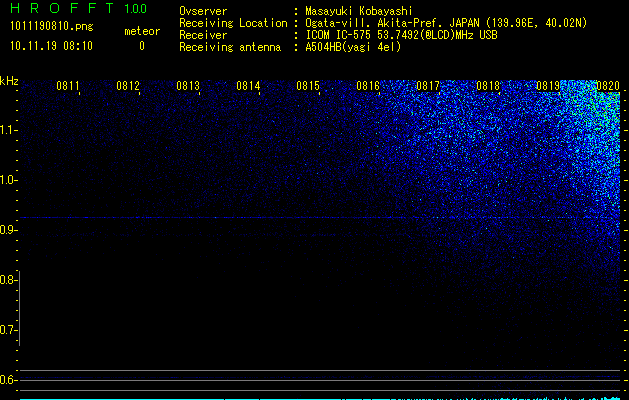This screenshot has width=629, height=400.
Task: Click the 0.6 frequency axis label
Action: coord(8,380)
